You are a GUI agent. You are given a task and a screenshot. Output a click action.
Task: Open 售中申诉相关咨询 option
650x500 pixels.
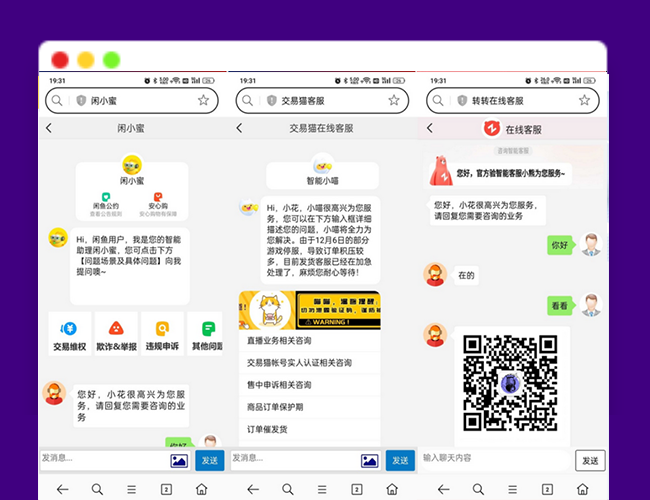click(310, 385)
